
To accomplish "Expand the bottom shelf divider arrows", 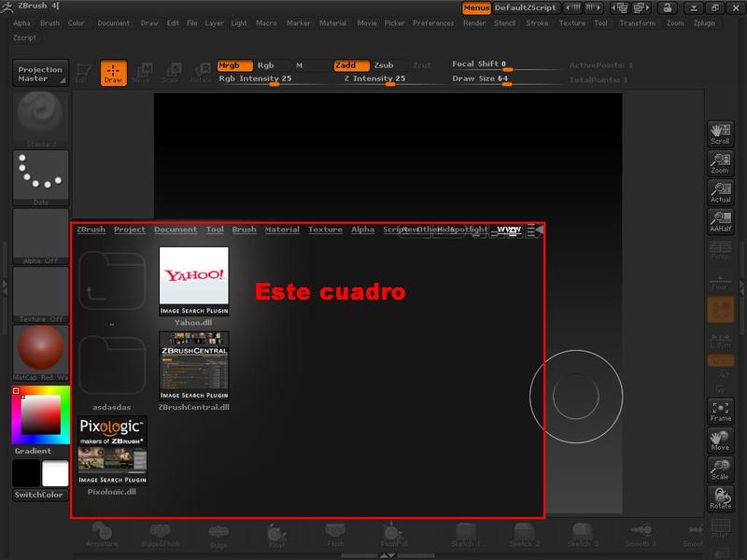I will 388,555.
